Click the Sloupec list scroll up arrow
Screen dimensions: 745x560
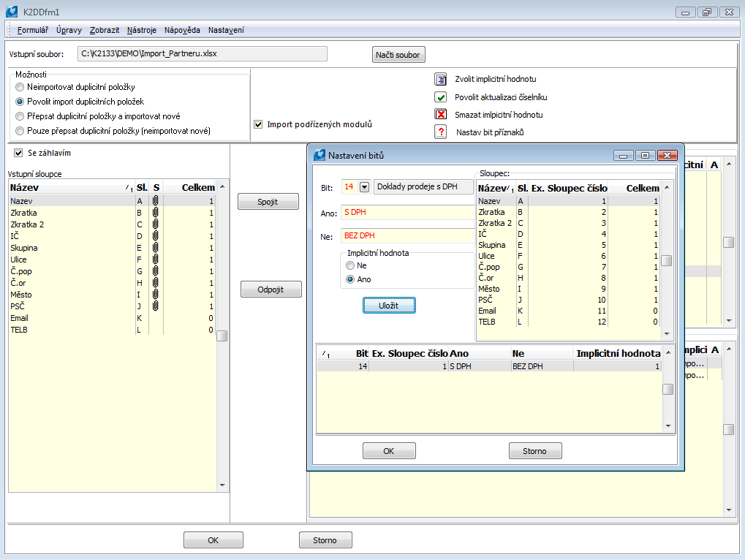click(x=667, y=188)
